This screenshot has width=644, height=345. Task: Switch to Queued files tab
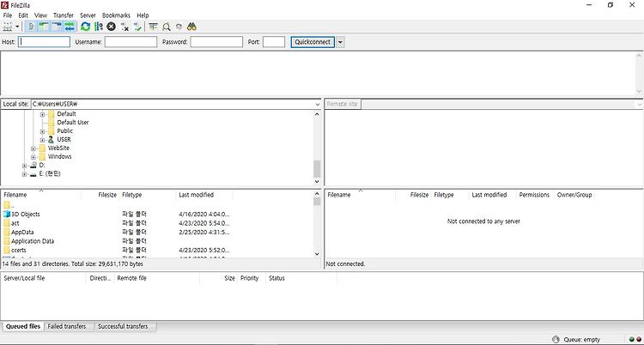[x=23, y=326]
